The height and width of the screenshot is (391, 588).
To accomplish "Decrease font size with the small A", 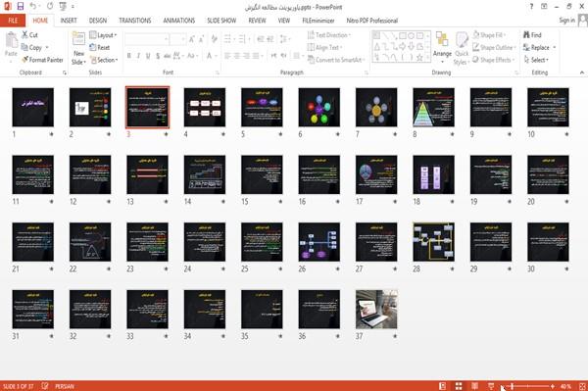I will tap(201, 39).
